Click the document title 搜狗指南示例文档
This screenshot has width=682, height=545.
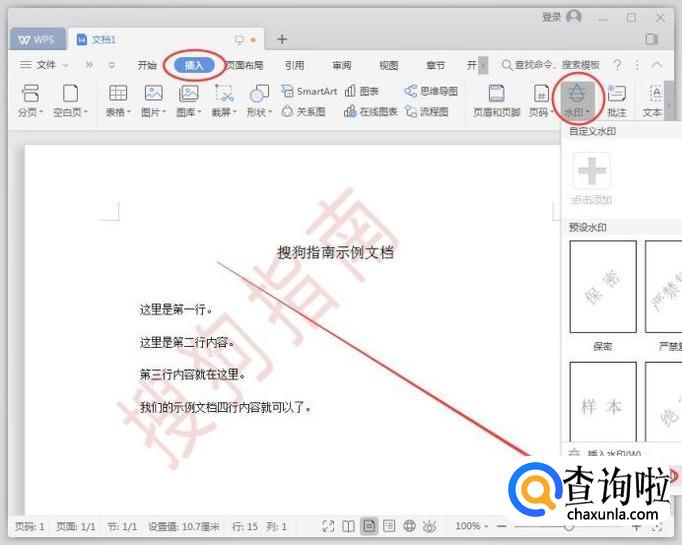click(x=335, y=252)
